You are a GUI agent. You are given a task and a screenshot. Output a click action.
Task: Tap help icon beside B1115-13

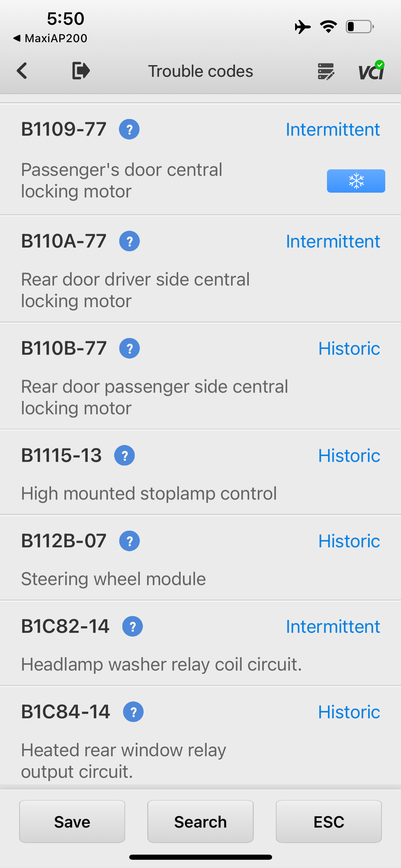click(125, 456)
